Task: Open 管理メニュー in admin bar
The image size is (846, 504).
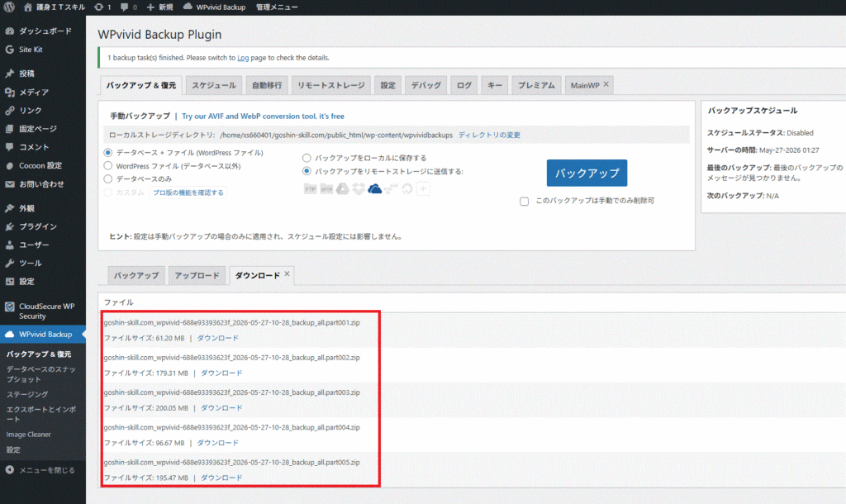Action: click(276, 7)
